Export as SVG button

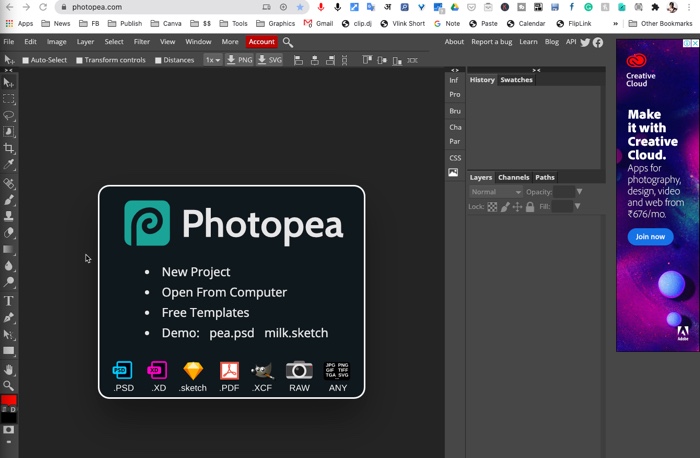click(x=270, y=60)
